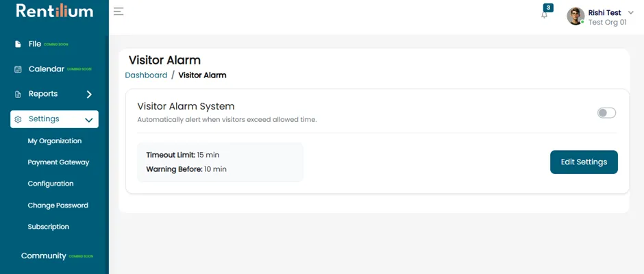Click Rishi Test profile avatar

[575, 16]
